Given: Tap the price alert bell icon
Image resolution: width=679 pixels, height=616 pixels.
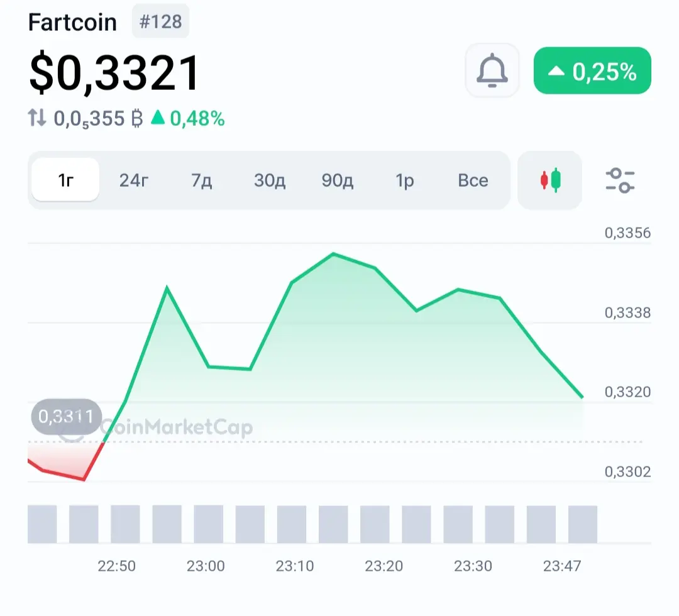Looking at the screenshot, I should tap(492, 70).
